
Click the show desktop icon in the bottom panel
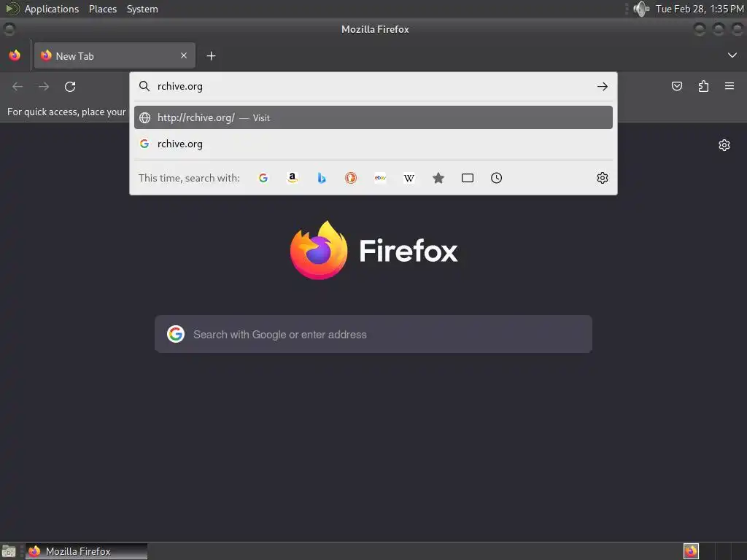coord(9,551)
